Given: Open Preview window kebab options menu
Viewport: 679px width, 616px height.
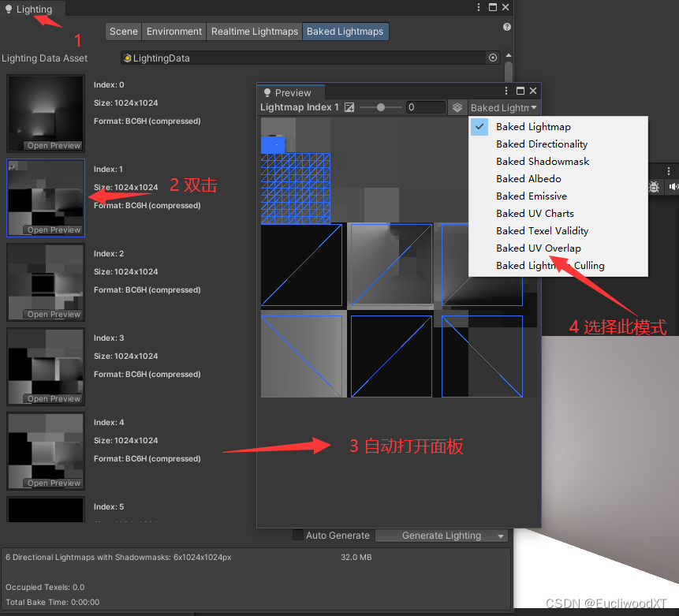Looking at the screenshot, I should point(506,91).
